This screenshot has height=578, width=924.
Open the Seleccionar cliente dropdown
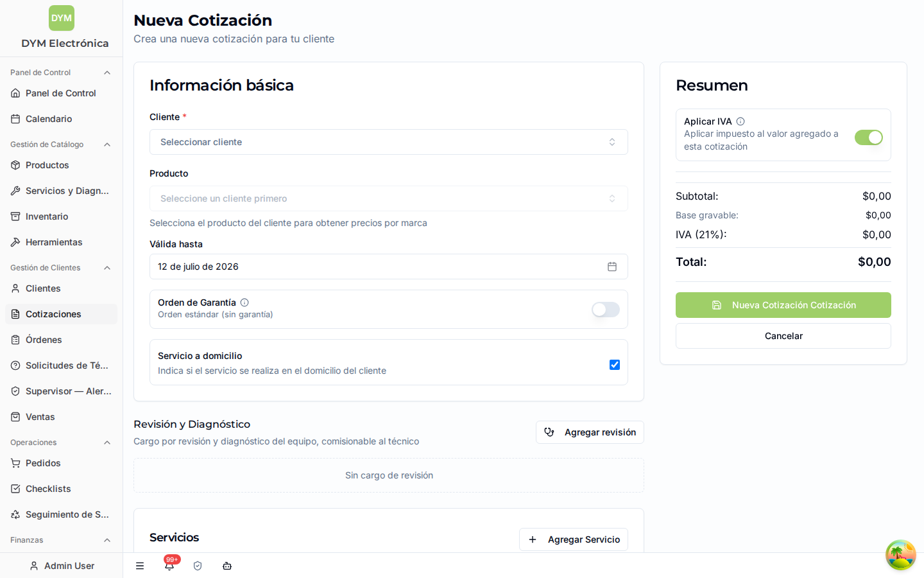tap(389, 142)
